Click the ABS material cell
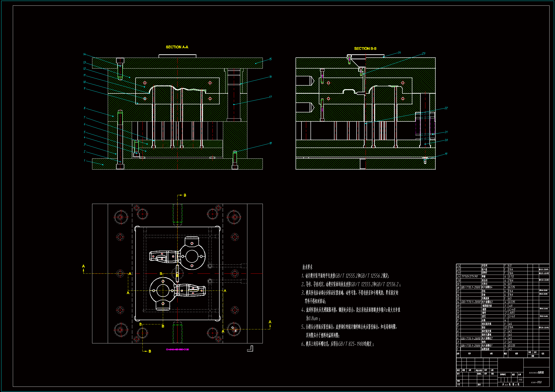Screen dimensions: 555x392 click(x=512, y=313)
